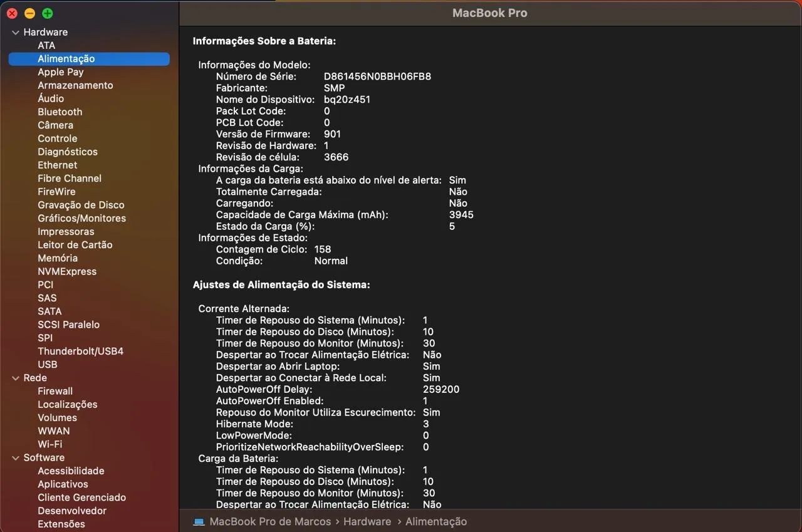
Task: Select Alimentação in the sidebar
Action: [89, 59]
